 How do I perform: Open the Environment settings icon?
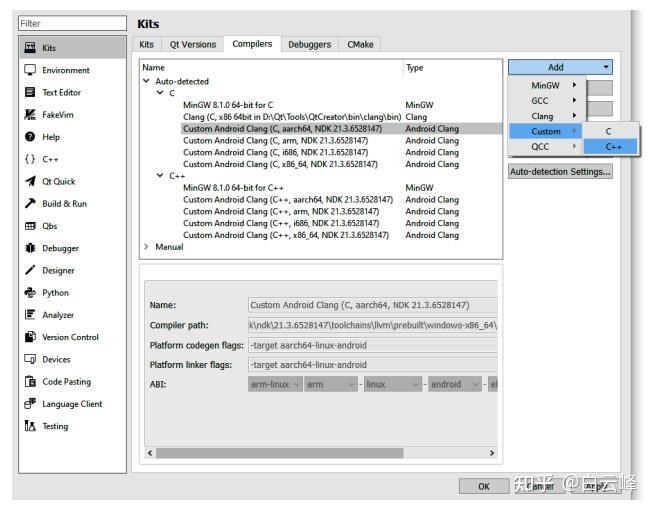tap(30, 70)
